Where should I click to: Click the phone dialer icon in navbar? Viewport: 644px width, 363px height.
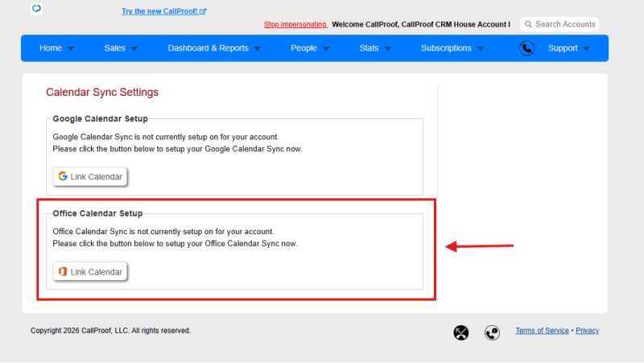(526, 48)
